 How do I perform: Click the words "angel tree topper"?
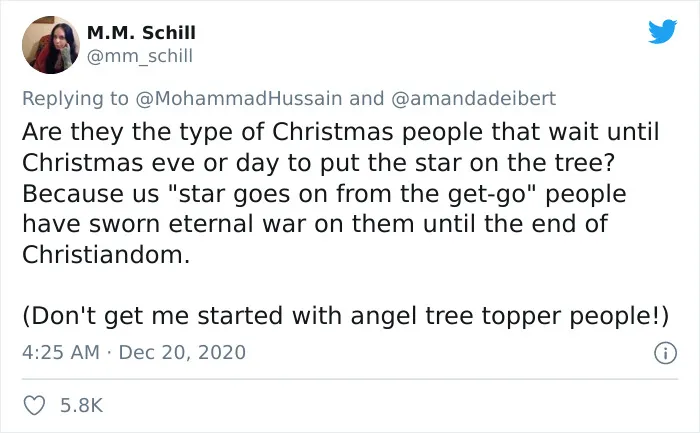click(x=457, y=316)
